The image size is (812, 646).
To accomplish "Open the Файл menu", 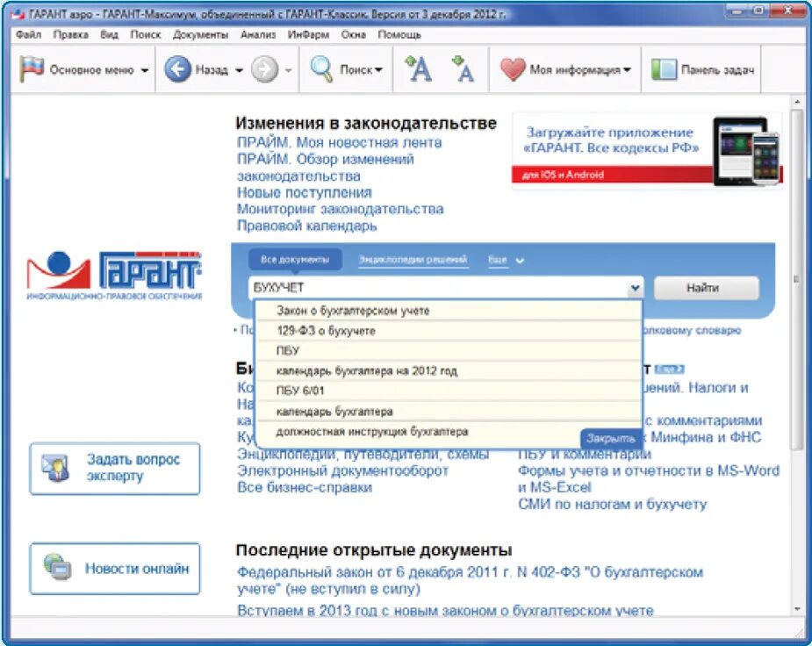I will tap(28, 35).
